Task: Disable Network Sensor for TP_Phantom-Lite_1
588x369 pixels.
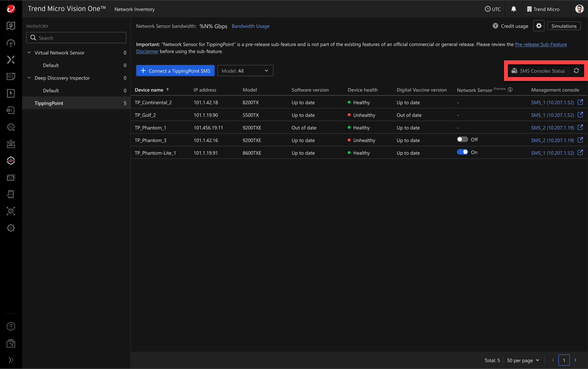Action: pyautogui.click(x=462, y=152)
